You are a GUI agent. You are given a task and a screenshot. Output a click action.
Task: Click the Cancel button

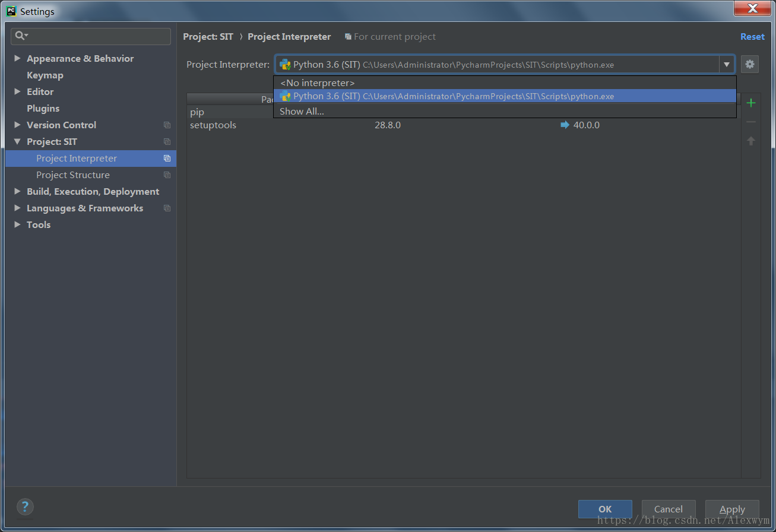[669, 509]
